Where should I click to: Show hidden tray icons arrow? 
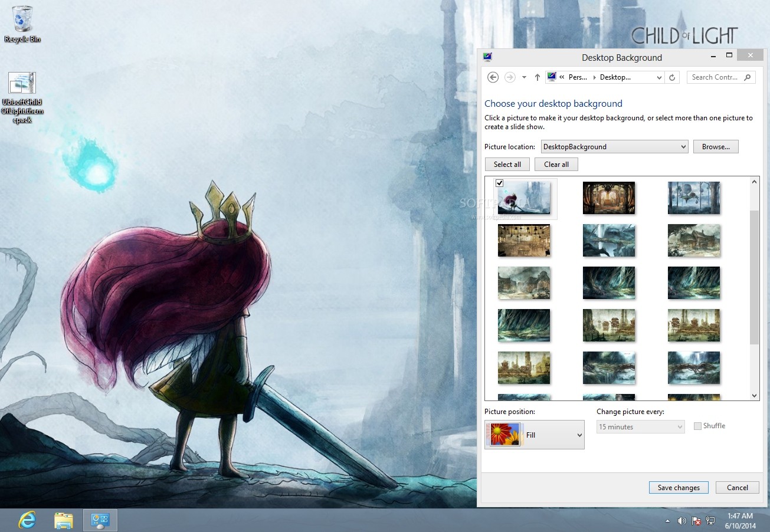click(667, 521)
